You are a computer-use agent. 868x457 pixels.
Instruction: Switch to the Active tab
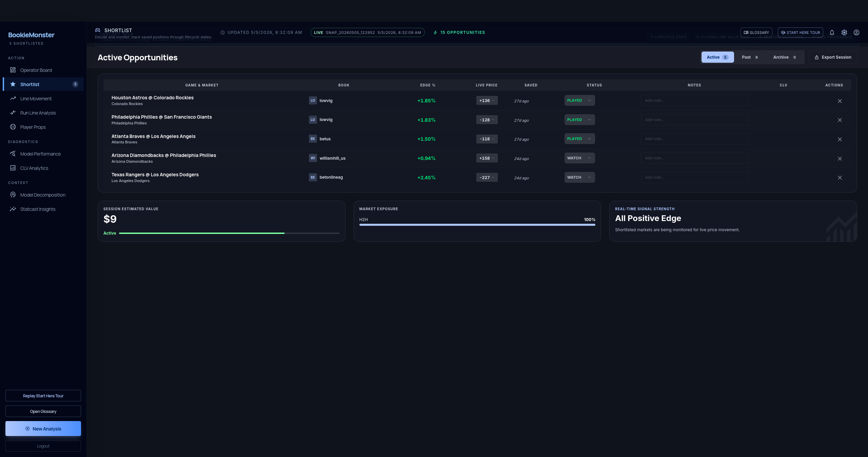[x=717, y=57]
